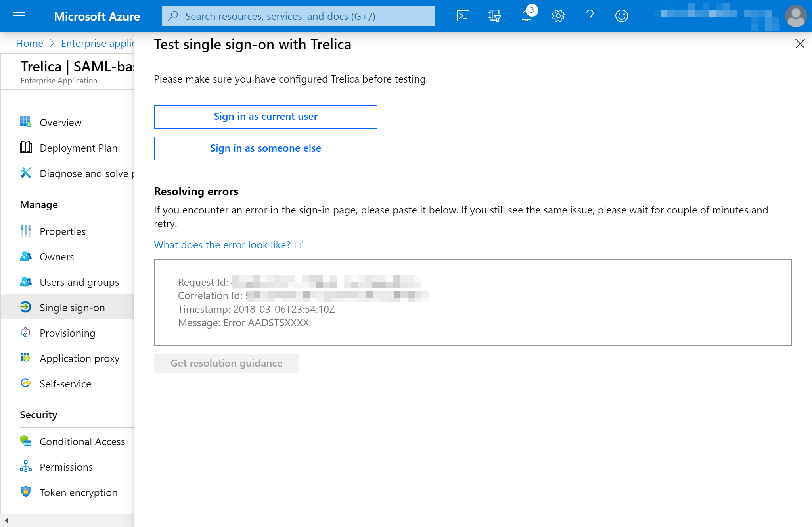Open the Directory and subscription filter icon
The width and height of the screenshot is (812, 527).
point(495,16)
